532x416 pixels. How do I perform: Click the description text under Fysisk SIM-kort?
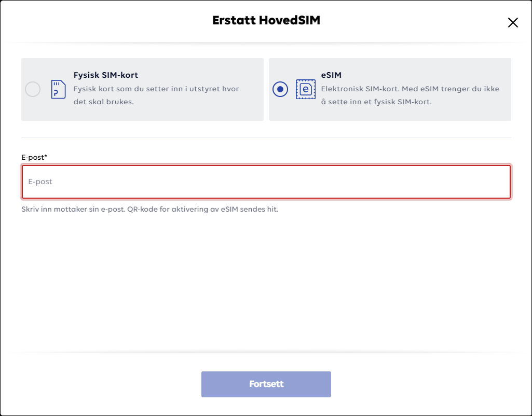(x=156, y=95)
